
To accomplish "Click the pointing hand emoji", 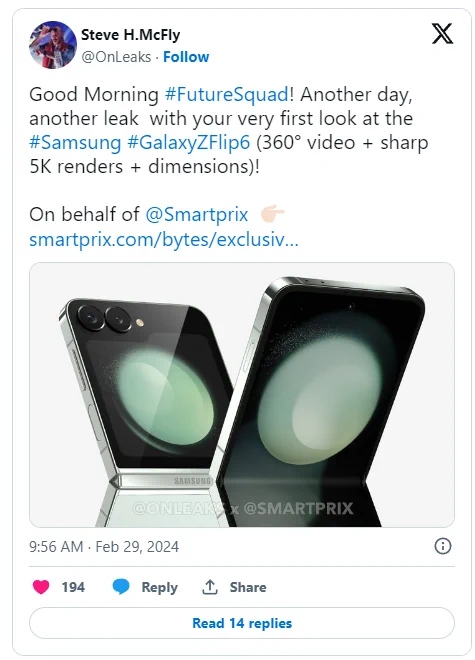I will [272, 214].
